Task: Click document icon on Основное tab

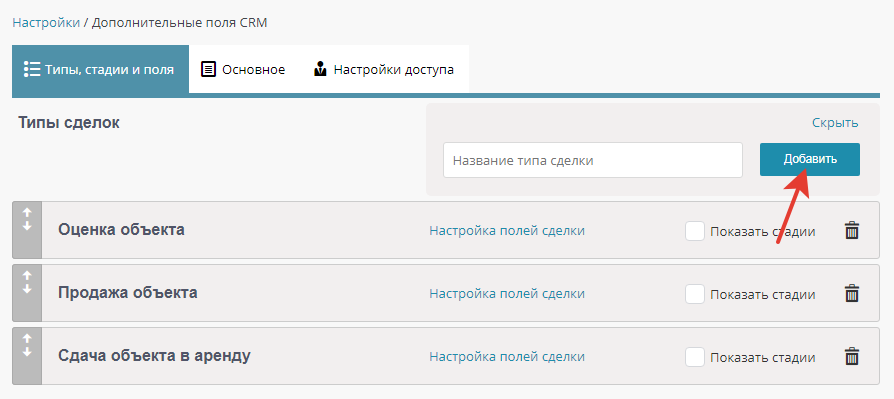Action: [209, 70]
